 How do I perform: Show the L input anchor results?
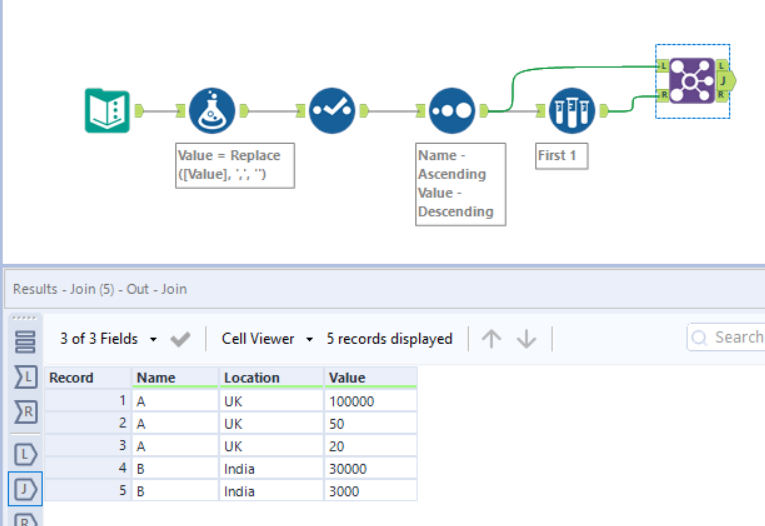[x=26, y=377]
